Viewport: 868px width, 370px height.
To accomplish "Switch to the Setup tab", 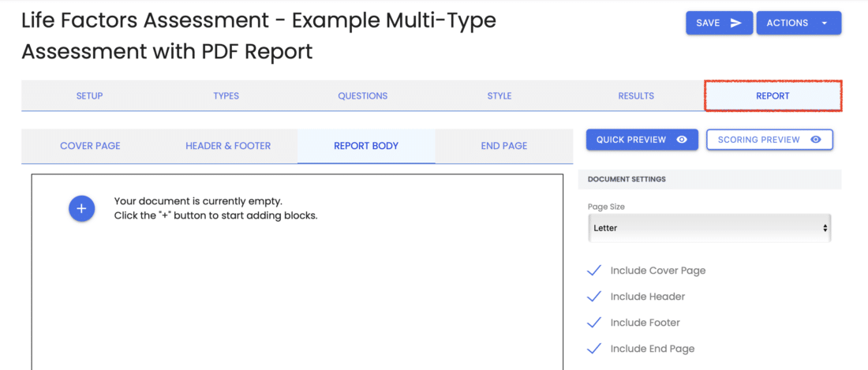I will tap(90, 95).
